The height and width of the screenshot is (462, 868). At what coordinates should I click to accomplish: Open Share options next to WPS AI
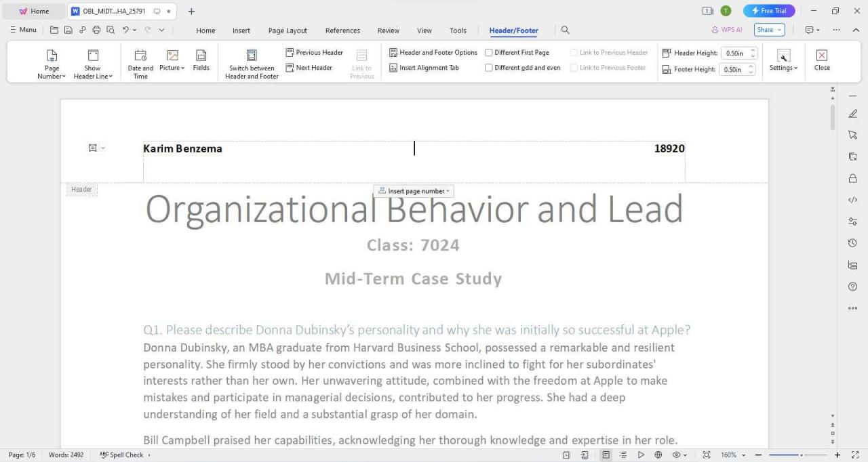coord(766,29)
